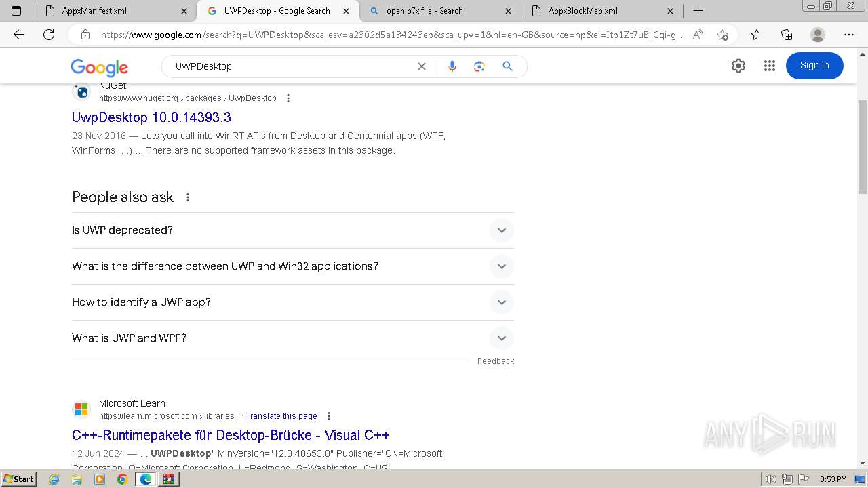
Task: Clear the Google search box text
Action: (x=422, y=66)
